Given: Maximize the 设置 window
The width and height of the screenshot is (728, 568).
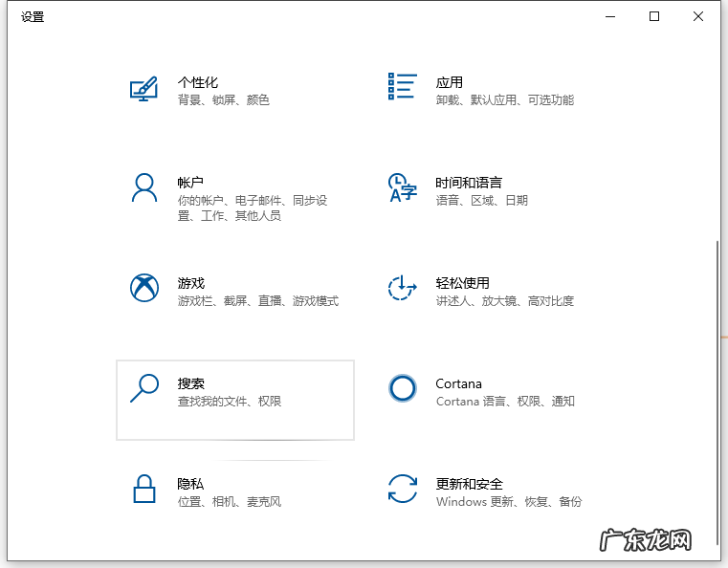Looking at the screenshot, I should pos(654,16).
